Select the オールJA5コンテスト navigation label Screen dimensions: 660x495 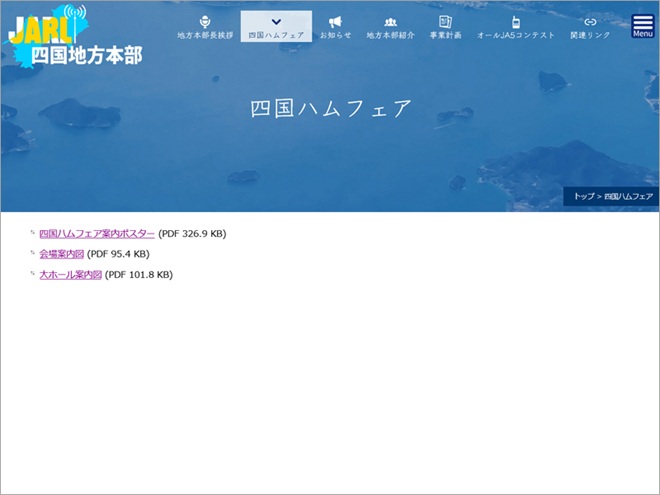click(x=515, y=35)
